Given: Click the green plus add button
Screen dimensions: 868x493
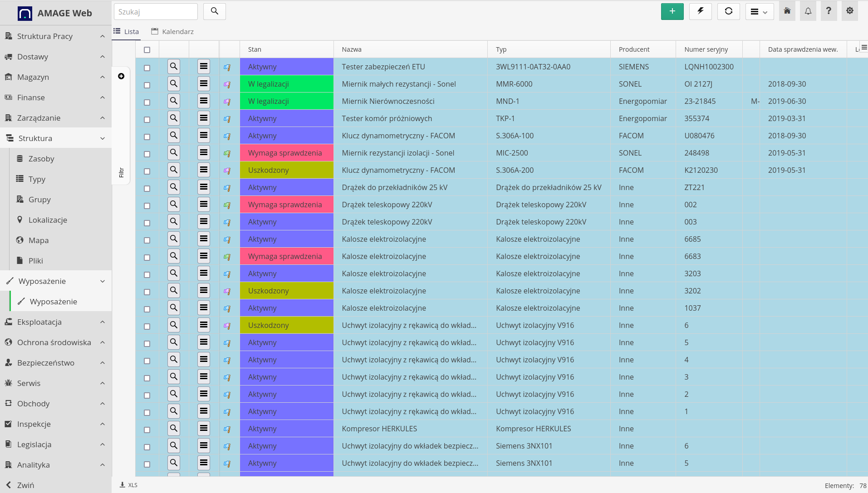Looking at the screenshot, I should coord(672,11).
